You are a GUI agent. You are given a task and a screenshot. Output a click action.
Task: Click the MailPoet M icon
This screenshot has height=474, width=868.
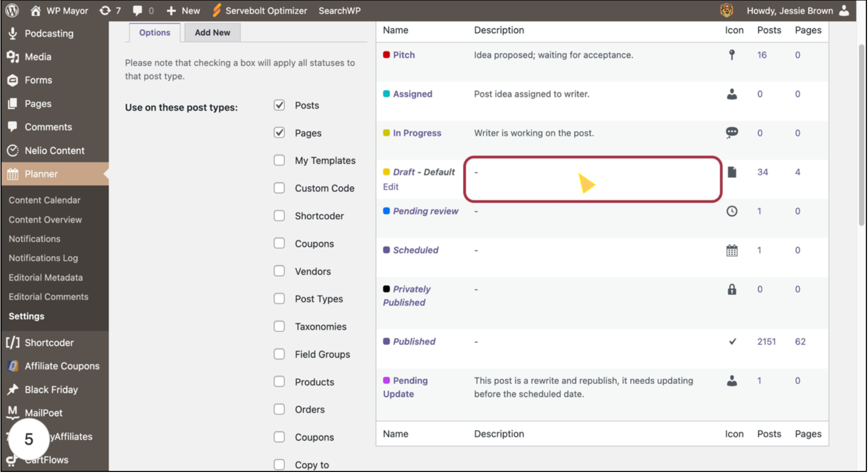pos(13,412)
